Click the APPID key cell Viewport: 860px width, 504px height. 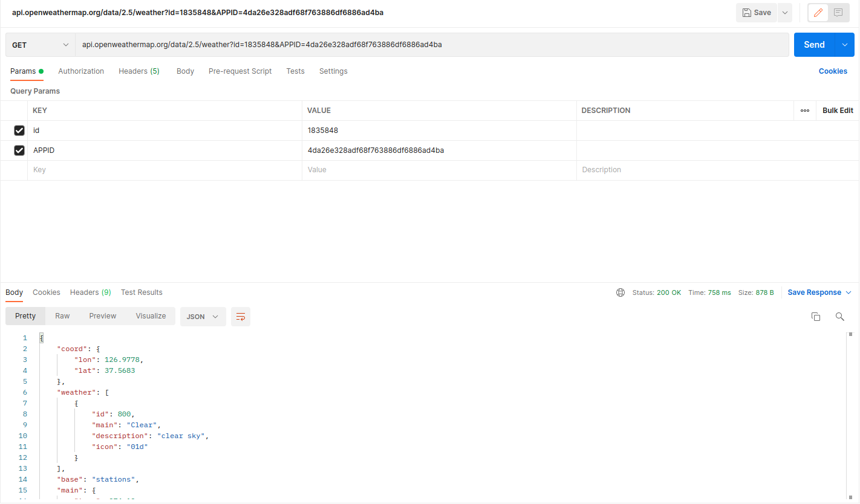coord(165,150)
